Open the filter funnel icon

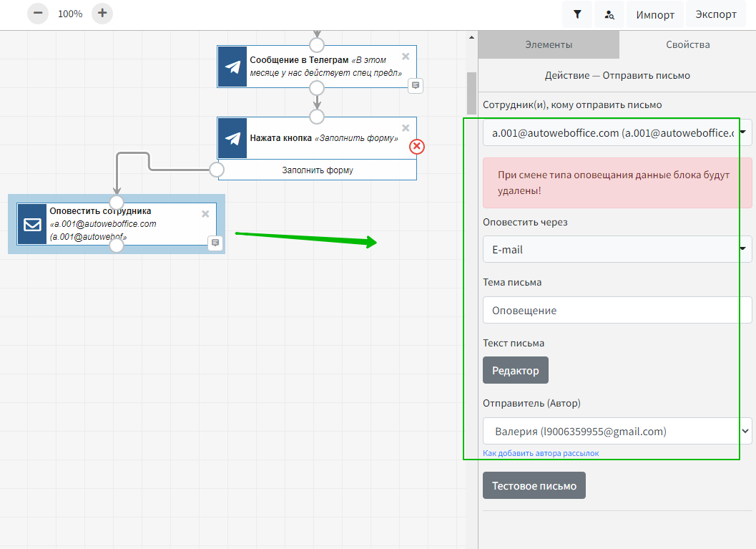tap(577, 14)
